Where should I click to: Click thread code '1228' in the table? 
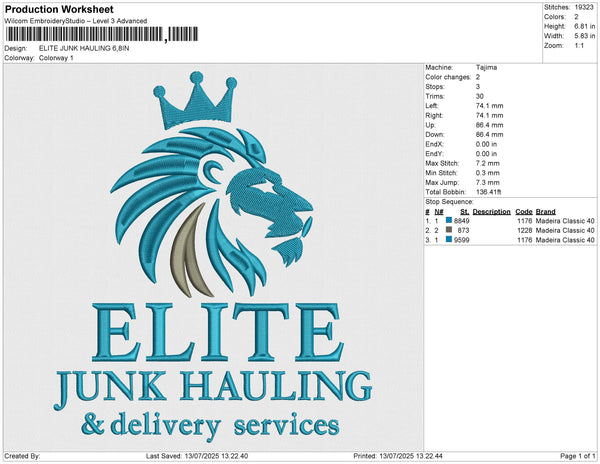[525, 230]
